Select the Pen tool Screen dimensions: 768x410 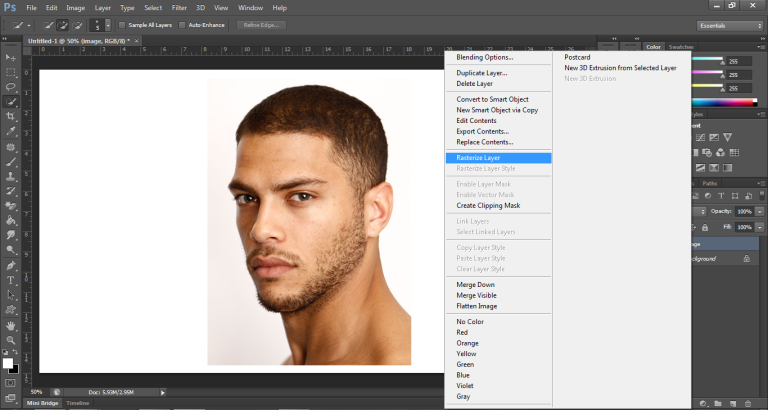(x=11, y=265)
